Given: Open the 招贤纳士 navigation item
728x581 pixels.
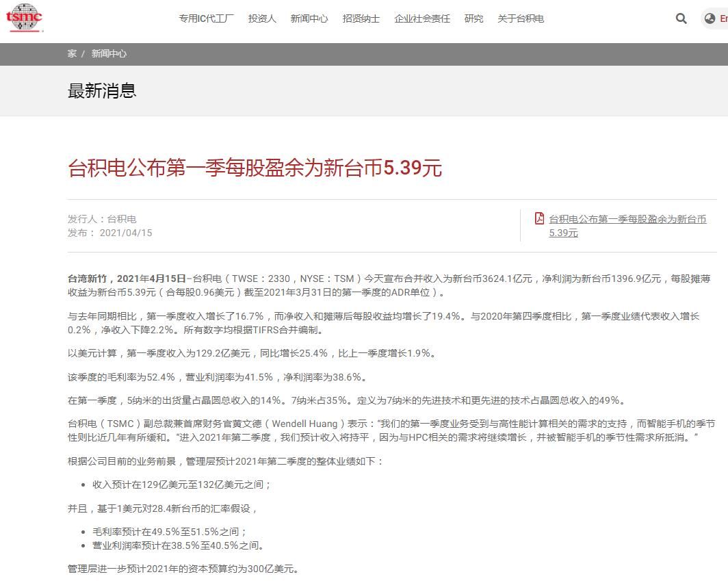Looking at the screenshot, I should [x=361, y=18].
